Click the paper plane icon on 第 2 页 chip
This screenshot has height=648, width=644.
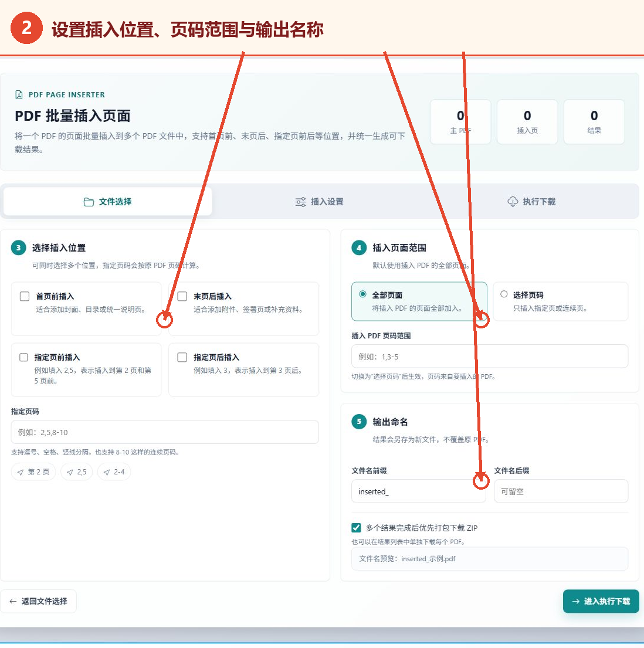tap(21, 472)
